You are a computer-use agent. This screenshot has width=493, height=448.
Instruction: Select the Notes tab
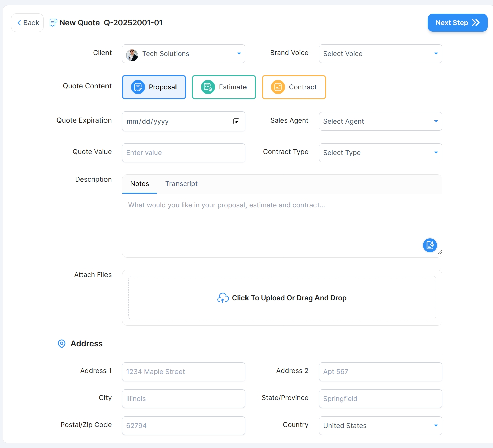140,184
